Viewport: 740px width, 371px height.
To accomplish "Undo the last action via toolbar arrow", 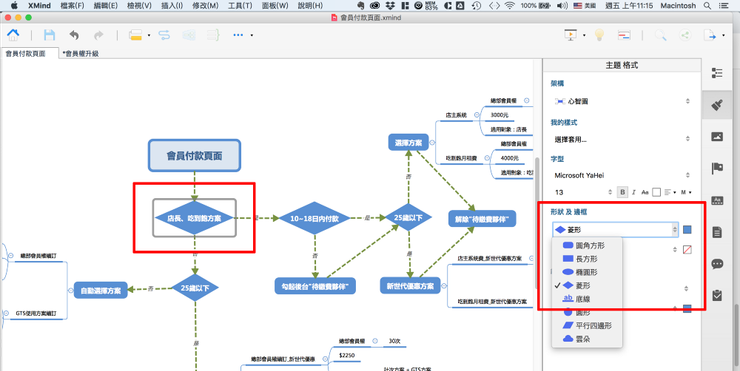I will point(74,35).
